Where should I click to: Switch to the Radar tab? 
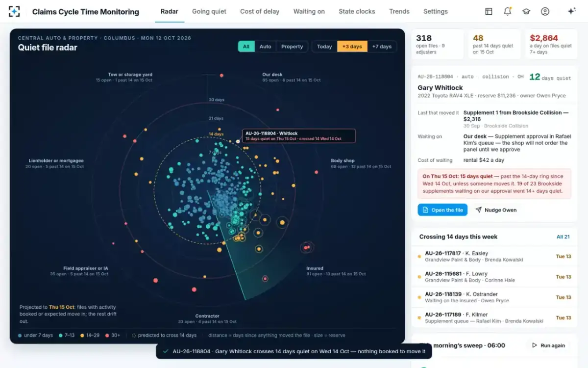coord(170,11)
